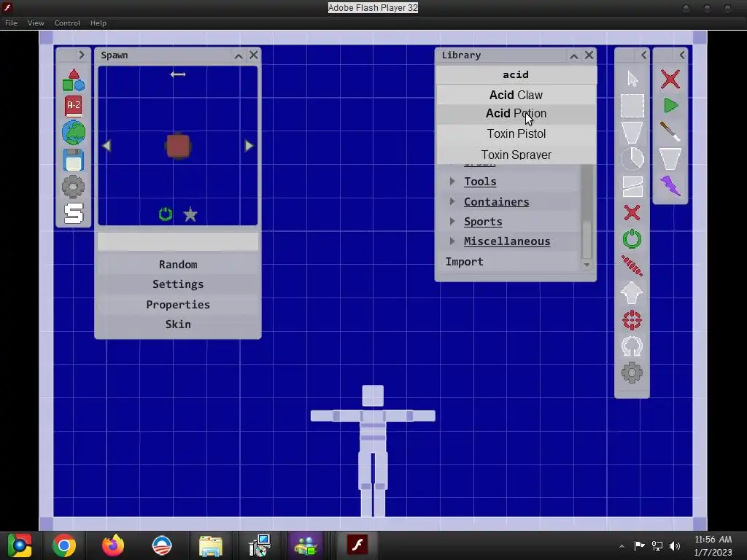Click the empty text field in Spawn panel
747x560 pixels.
[x=178, y=242]
